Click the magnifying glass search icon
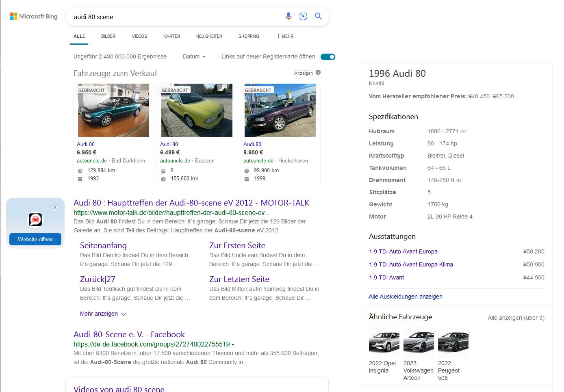564x392 pixels. coord(319,16)
